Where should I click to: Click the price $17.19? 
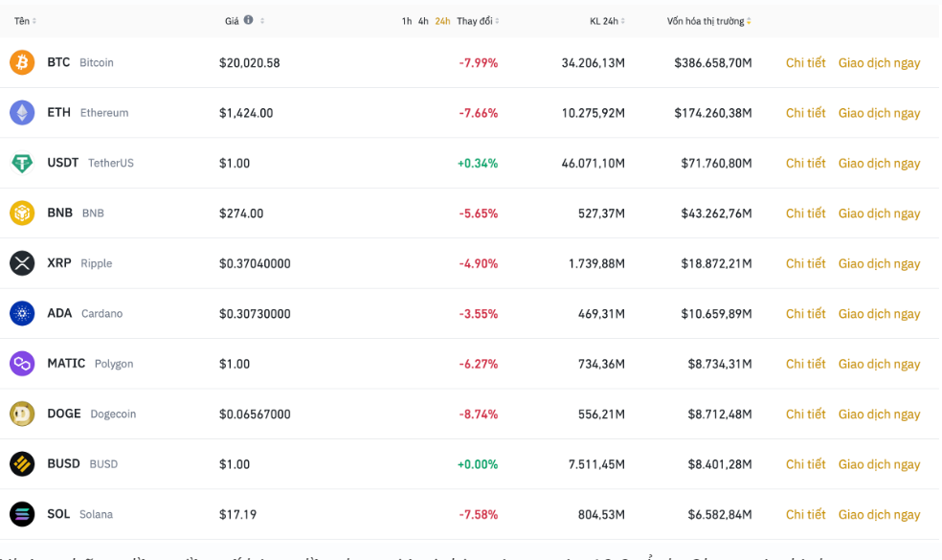pos(237,514)
